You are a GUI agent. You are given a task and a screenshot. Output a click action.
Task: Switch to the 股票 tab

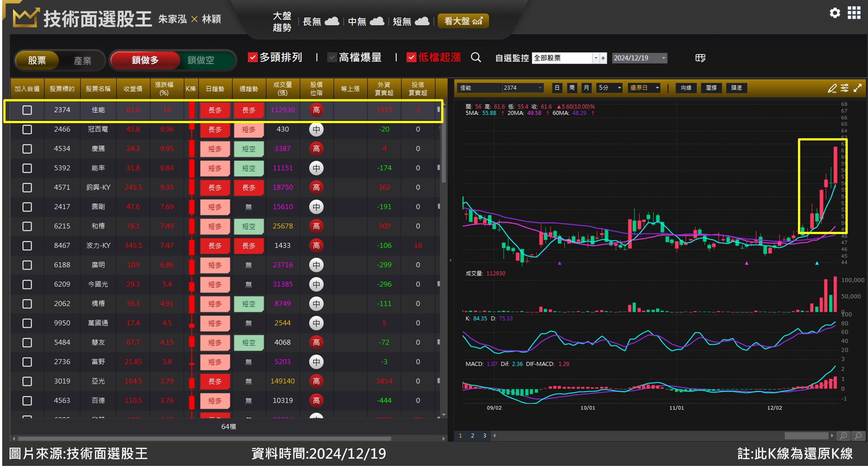pyautogui.click(x=37, y=60)
